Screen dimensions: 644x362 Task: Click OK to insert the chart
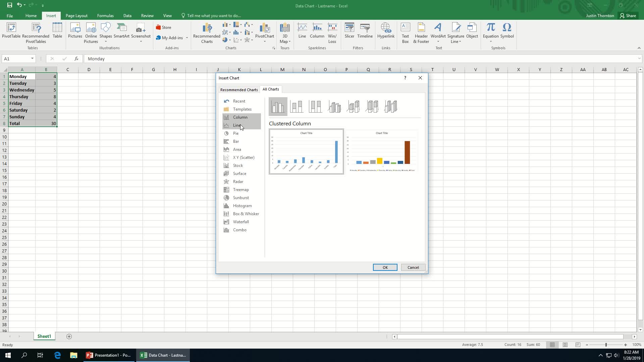385,267
